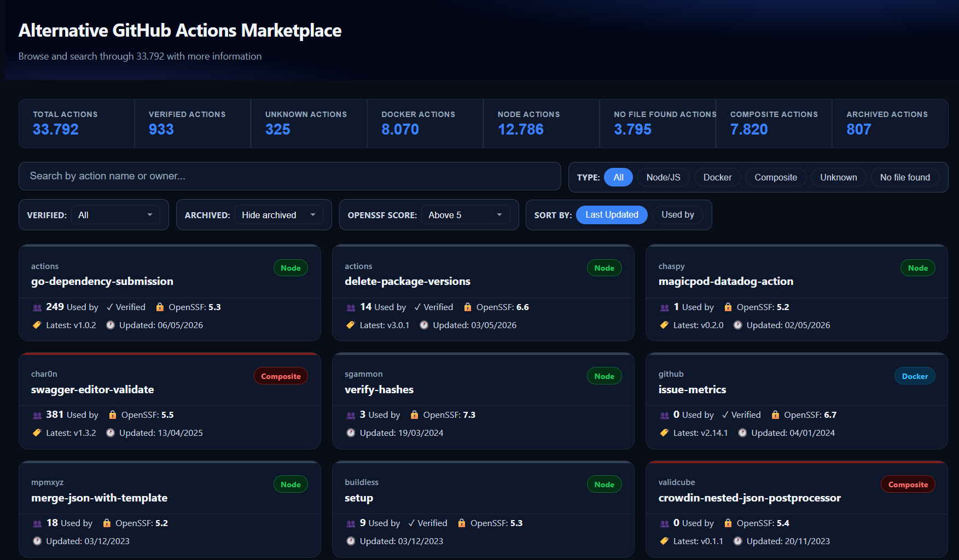Filter by No file found type
The height and width of the screenshot is (560, 959).
pos(905,177)
